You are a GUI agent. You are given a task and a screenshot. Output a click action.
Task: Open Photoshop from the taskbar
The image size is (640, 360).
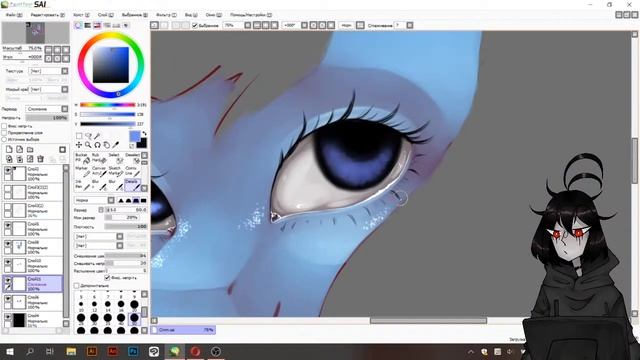[x=133, y=351]
